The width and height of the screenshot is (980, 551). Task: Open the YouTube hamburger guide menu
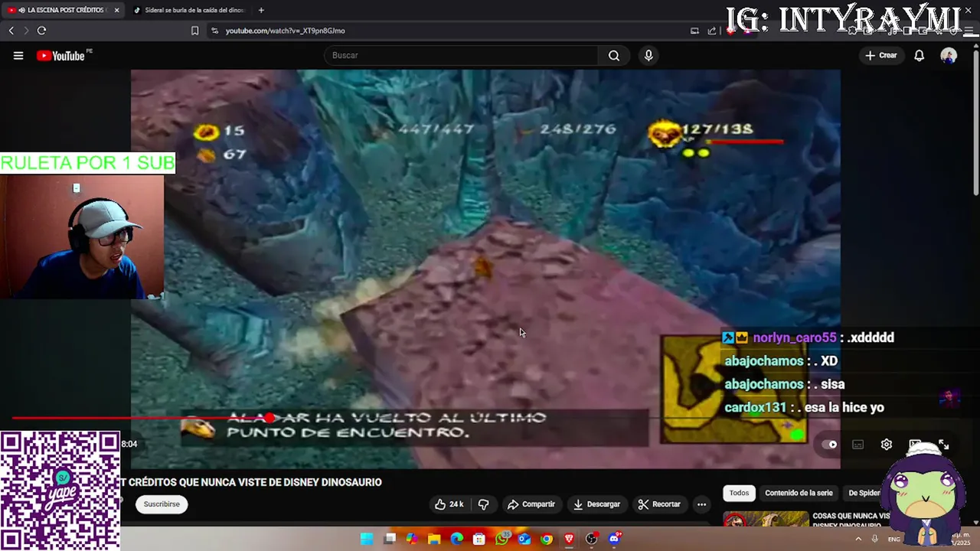[x=18, y=55]
